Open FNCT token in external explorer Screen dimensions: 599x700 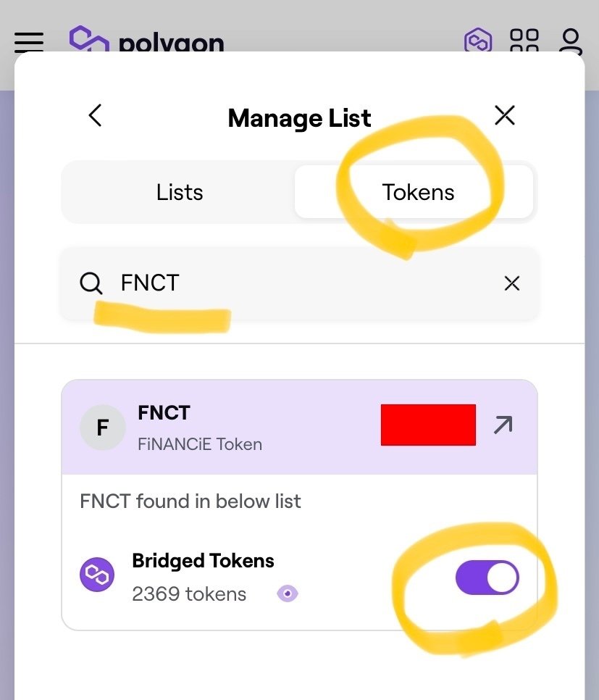[503, 424]
